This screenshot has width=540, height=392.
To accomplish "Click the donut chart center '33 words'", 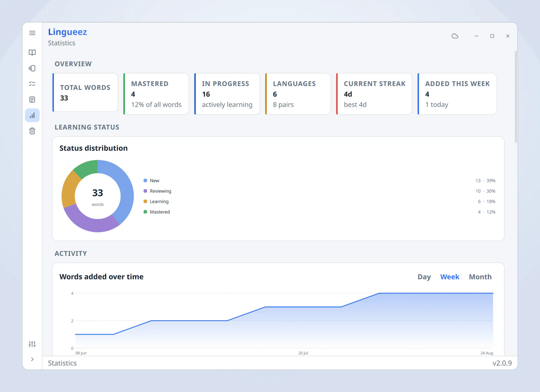I will pyautogui.click(x=98, y=197).
